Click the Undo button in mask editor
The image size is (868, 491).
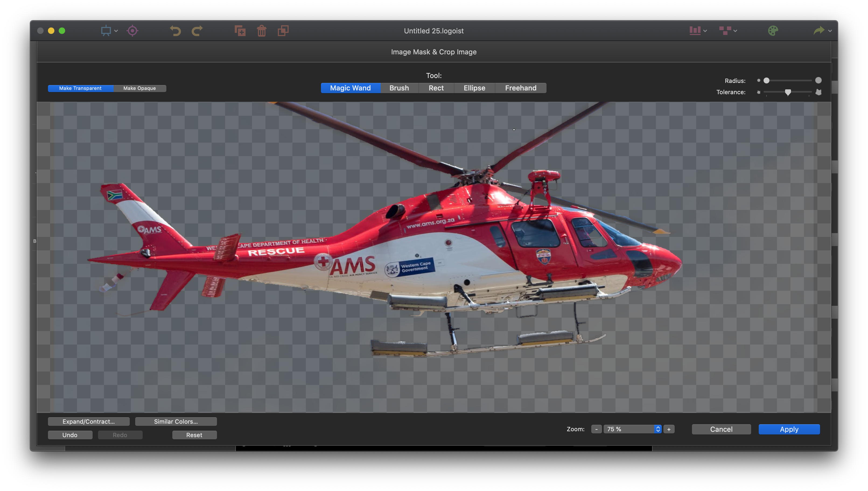click(70, 435)
